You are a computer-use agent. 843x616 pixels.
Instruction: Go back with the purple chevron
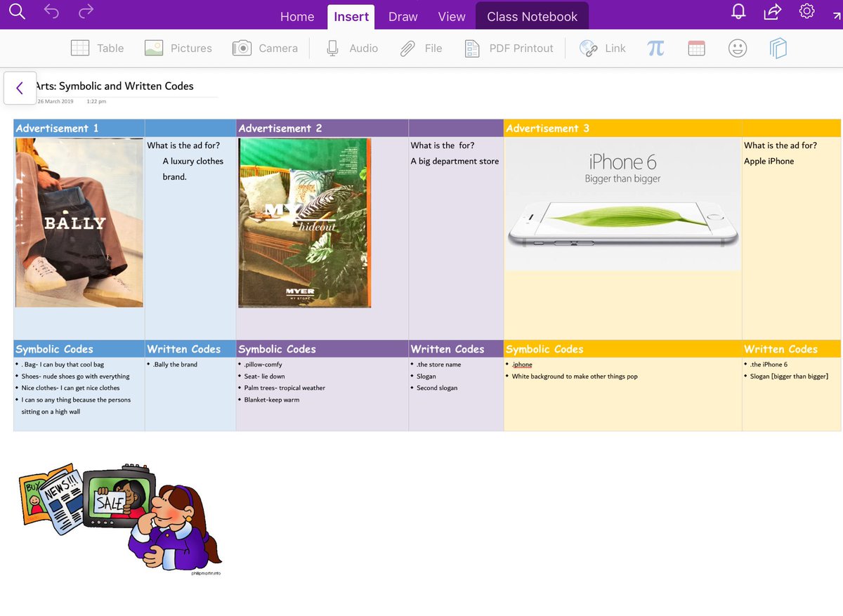[20, 88]
